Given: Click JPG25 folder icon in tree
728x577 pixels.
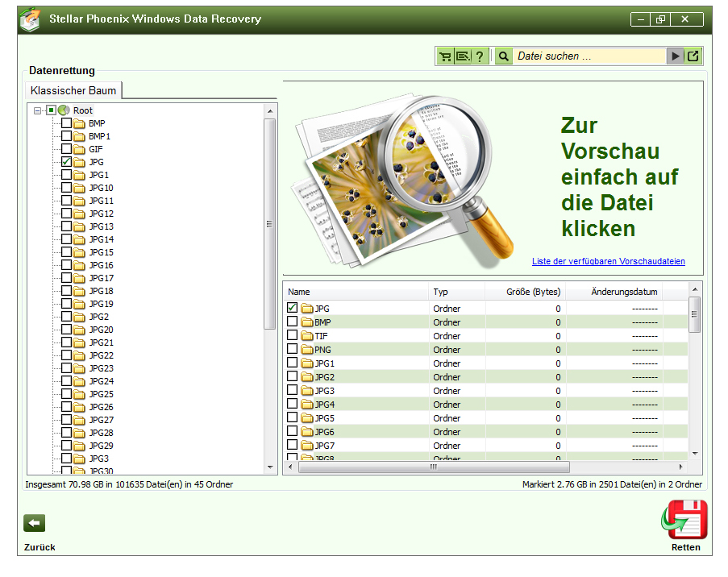Looking at the screenshot, I should point(79,395).
